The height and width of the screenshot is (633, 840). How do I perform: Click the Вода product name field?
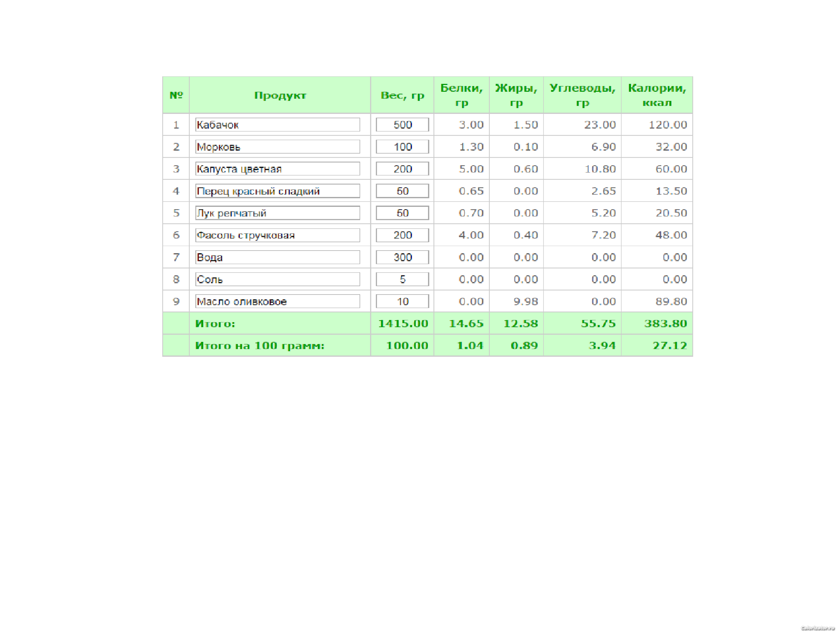pyautogui.click(x=278, y=257)
